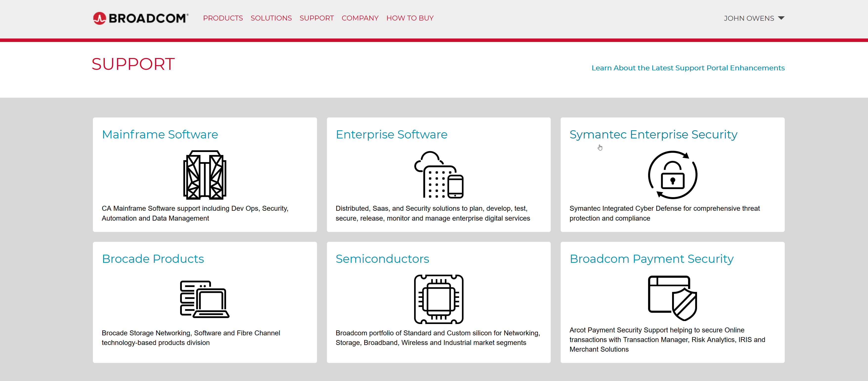Screen dimensions: 868x381
Task: Open the Solutions menu
Action: [271, 18]
